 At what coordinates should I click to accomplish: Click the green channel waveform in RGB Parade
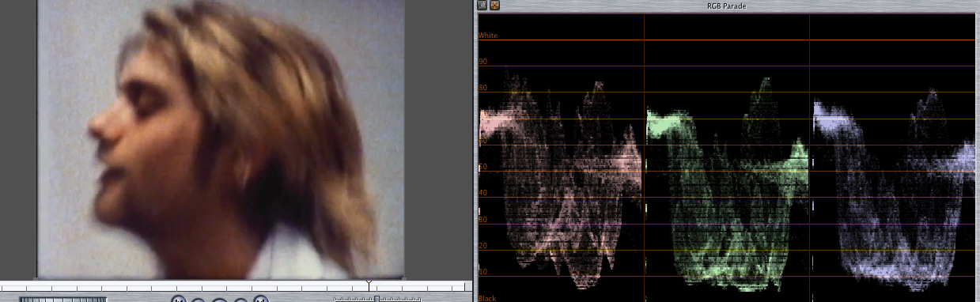[727, 183]
